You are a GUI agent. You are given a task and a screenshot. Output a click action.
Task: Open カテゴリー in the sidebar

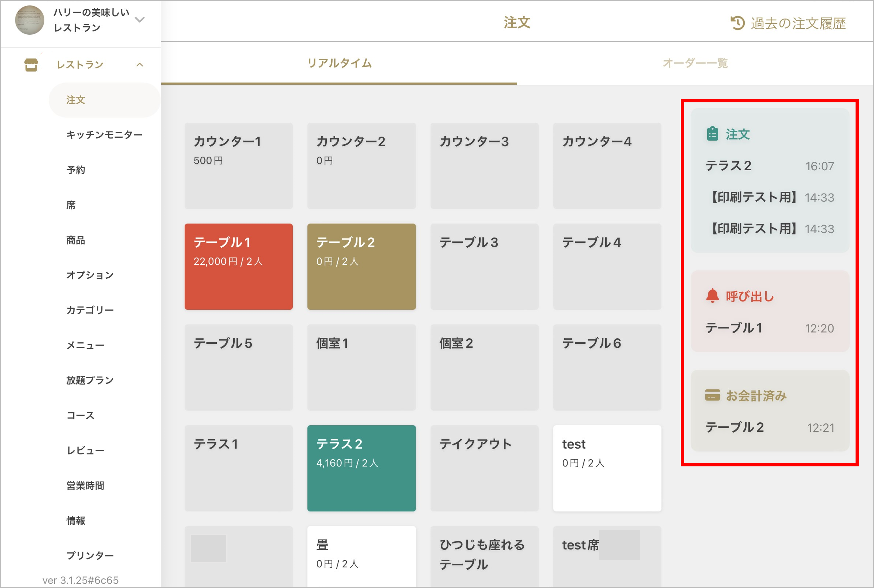point(90,310)
